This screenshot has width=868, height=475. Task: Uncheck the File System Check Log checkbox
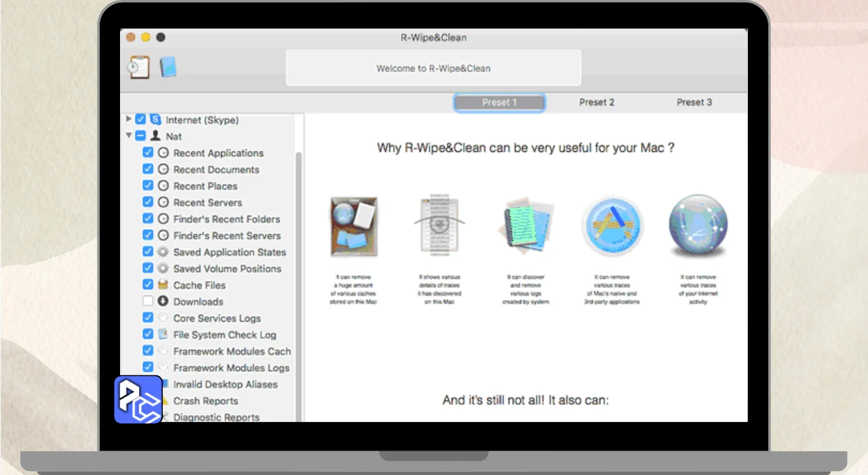click(148, 335)
